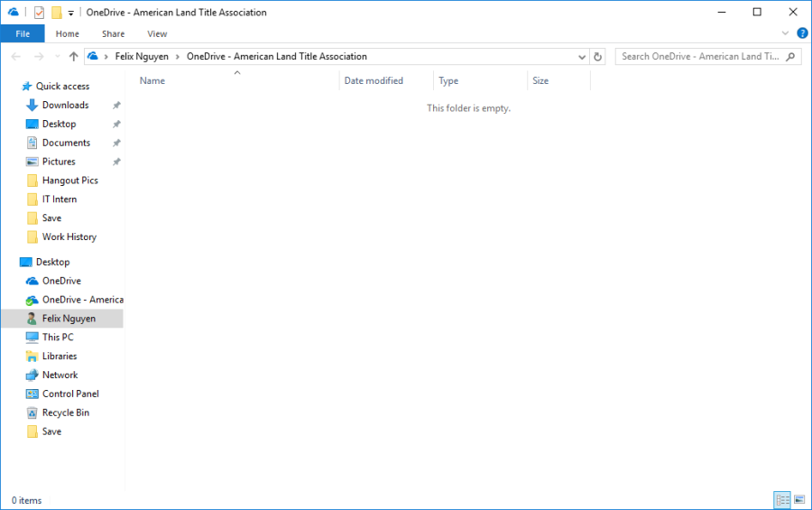Open OneDrive - America business folder in tree

(x=83, y=300)
